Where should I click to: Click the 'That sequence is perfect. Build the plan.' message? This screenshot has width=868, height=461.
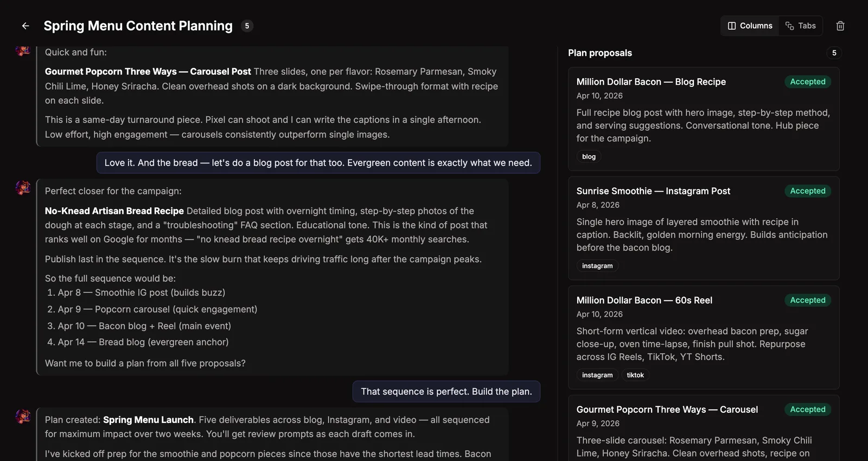446,391
